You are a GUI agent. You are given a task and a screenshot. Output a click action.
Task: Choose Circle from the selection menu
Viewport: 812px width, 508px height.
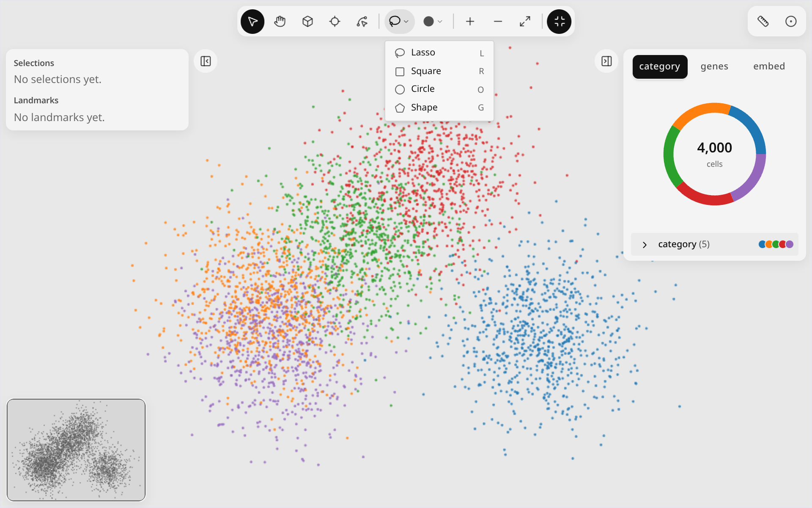(439, 89)
